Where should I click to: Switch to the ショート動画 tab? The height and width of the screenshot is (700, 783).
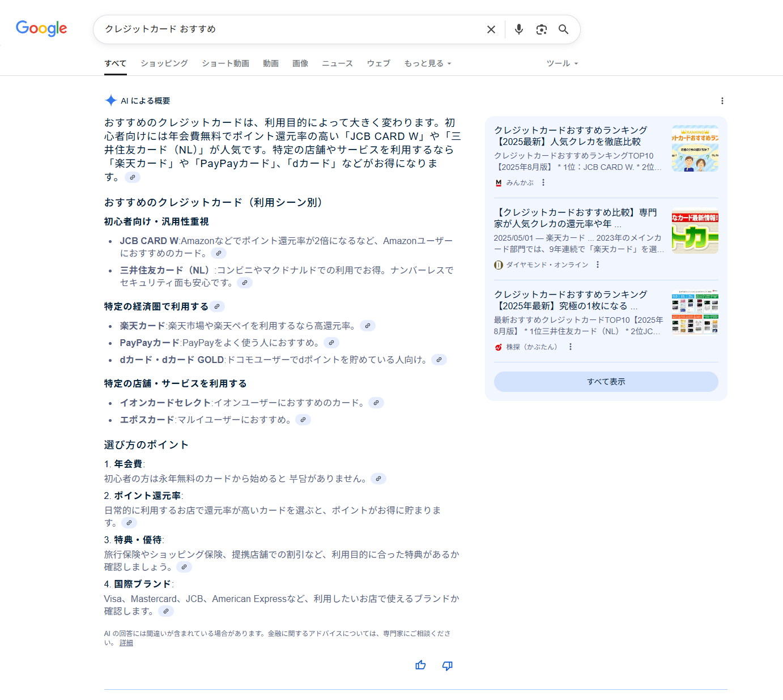pos(225,63)
